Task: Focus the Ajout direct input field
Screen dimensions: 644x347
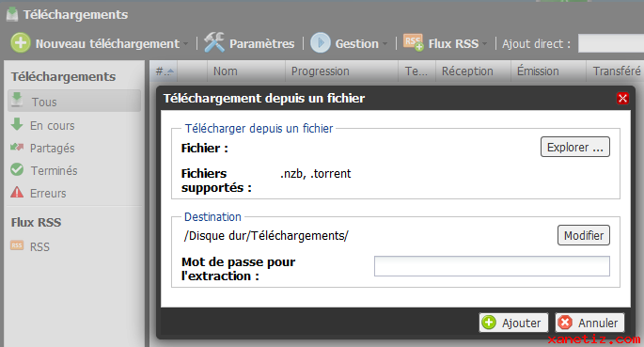Action: 611,43
